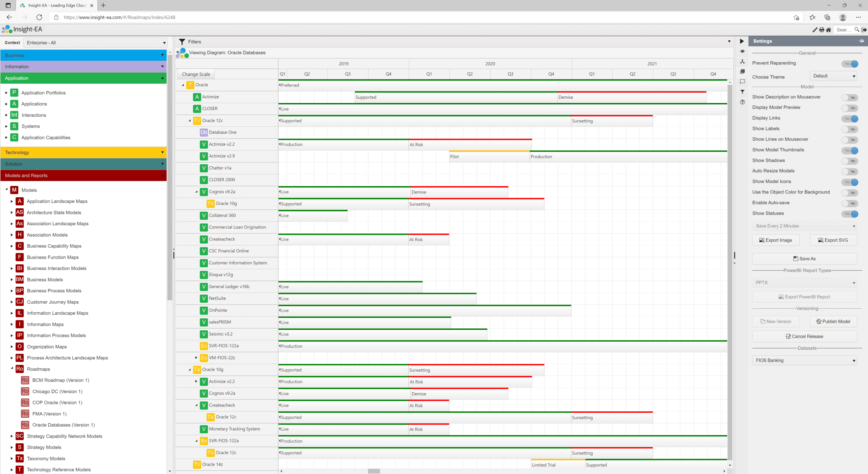Expand the Technology section header

pyautogui.click(x=83, y=152)
